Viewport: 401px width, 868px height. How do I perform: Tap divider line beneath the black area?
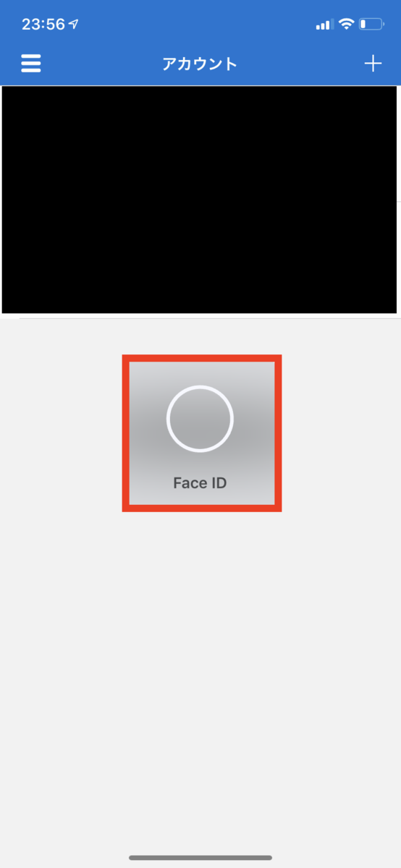coord(208,318)
